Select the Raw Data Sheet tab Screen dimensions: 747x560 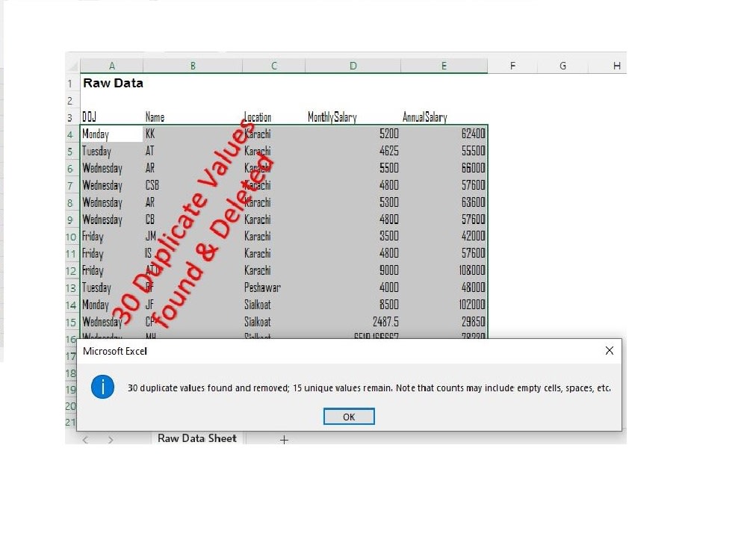click(196, 438)
